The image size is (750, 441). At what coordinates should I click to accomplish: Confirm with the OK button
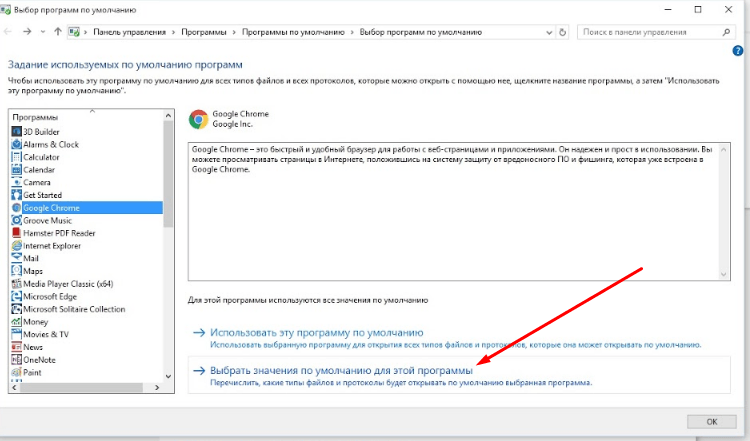click(x=712, y=421)
